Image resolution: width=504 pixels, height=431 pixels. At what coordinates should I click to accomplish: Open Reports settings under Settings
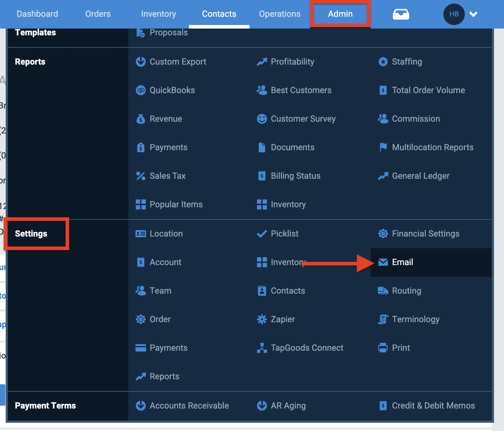tap(164, 376)
